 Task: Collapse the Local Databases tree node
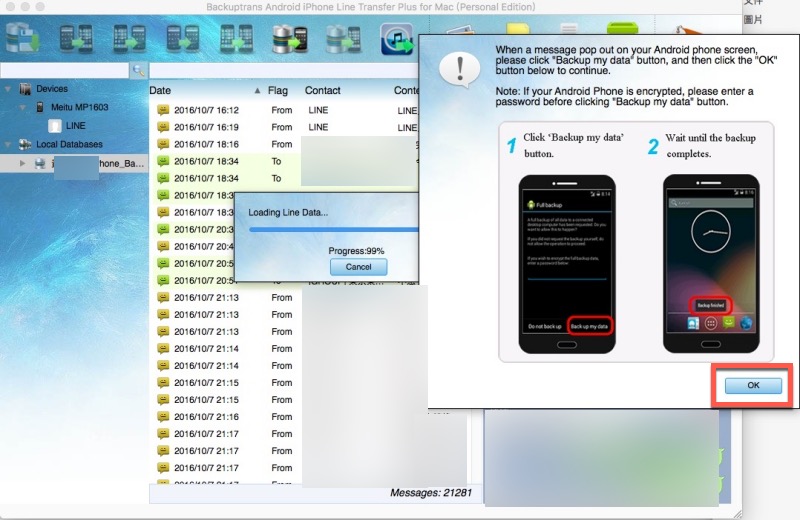[8, 144]
